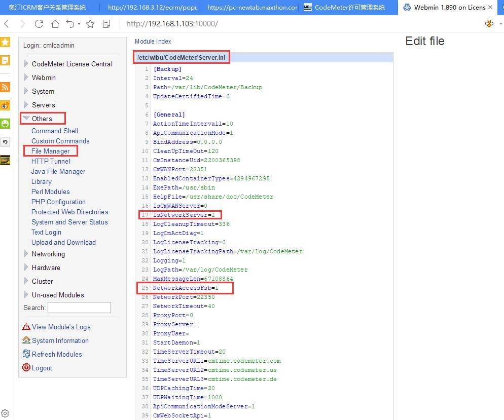Image resolution: width=504 pixels, height=420 pixels.
Task: Click the IsNetworkServer=1 line in editor
Action: [184, 215]
